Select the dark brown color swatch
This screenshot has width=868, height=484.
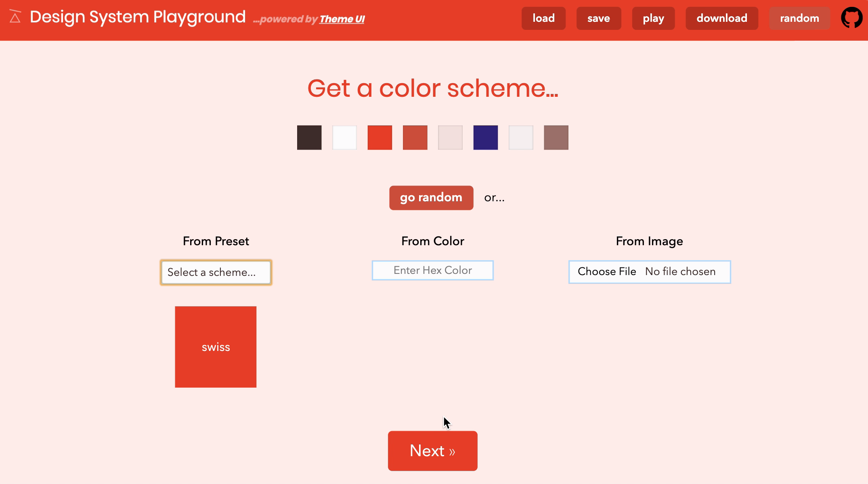pos(309,137)
